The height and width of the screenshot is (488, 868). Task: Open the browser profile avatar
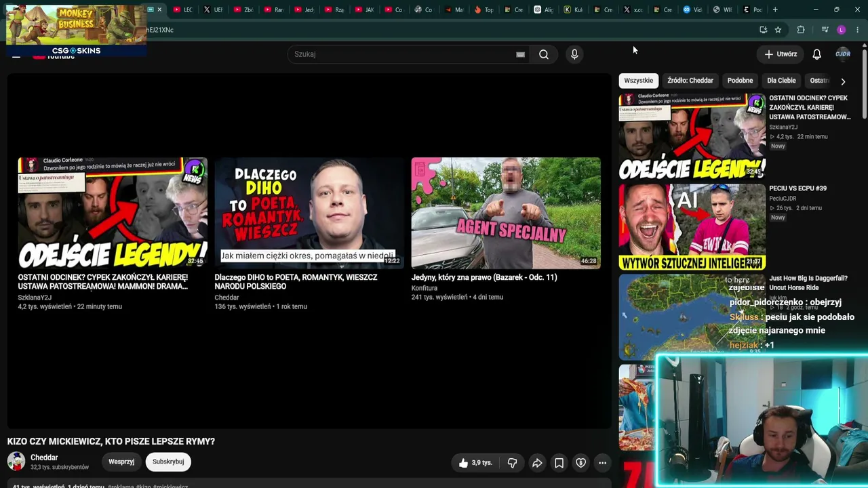(842, 30)
